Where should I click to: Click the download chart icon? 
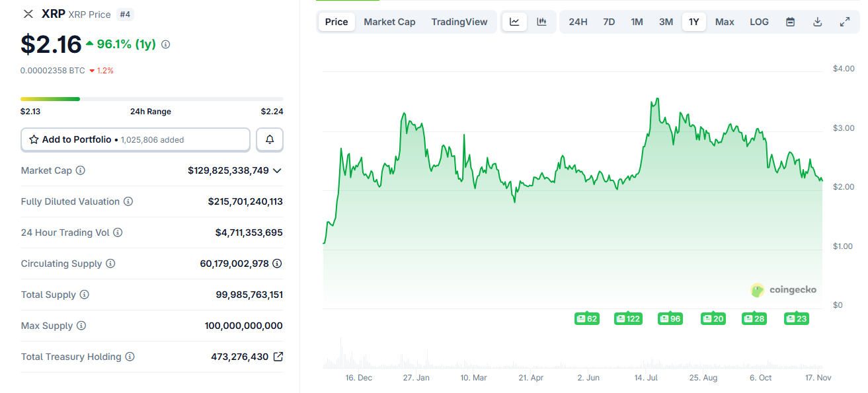[818, 21]
